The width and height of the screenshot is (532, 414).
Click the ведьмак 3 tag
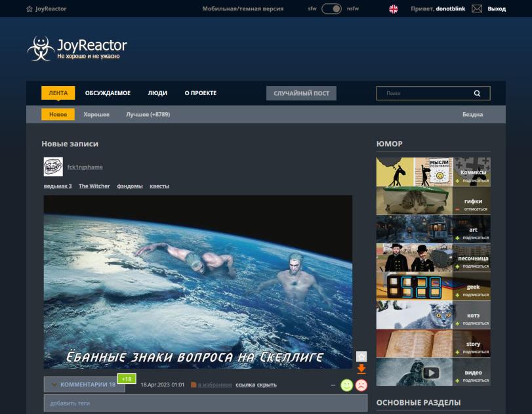(x=58, y=186)
